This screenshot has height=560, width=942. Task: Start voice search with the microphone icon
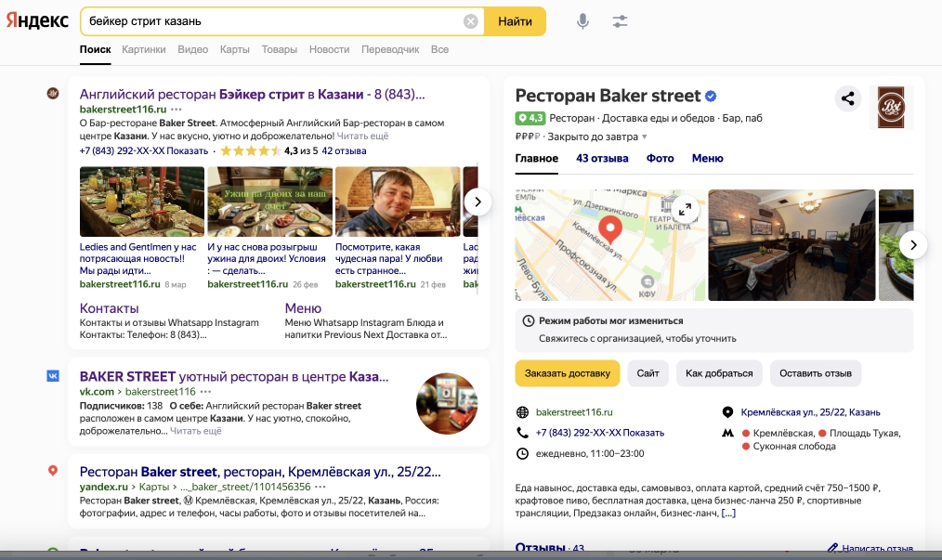tap(582, 21)
